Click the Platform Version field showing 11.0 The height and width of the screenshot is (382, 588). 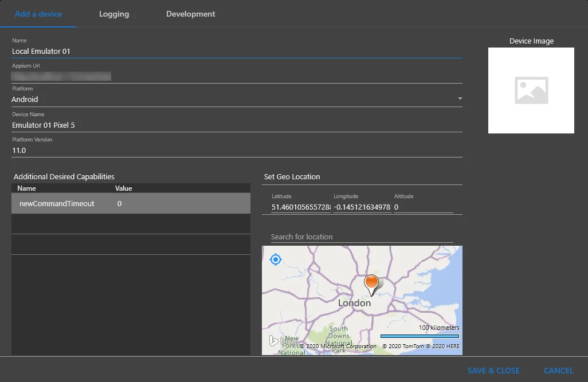click(x=115, y=150)
